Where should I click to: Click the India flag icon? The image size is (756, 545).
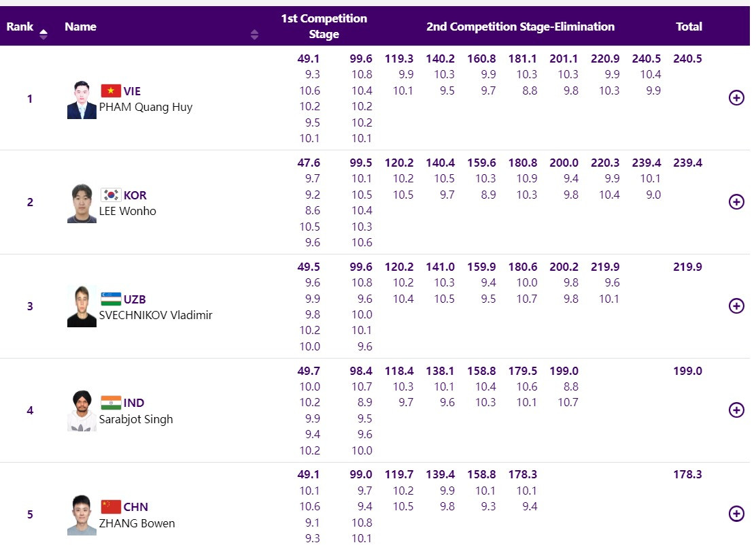tap(111, 403)
